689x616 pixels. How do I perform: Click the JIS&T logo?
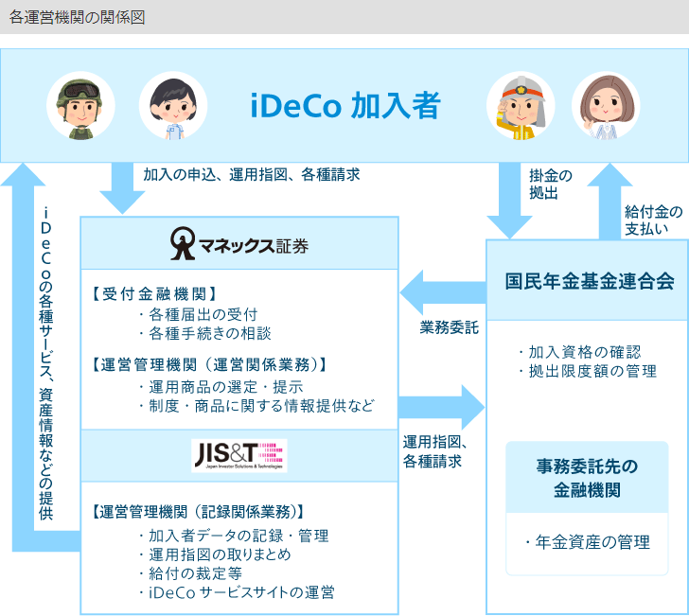click(x=239, y=456)
